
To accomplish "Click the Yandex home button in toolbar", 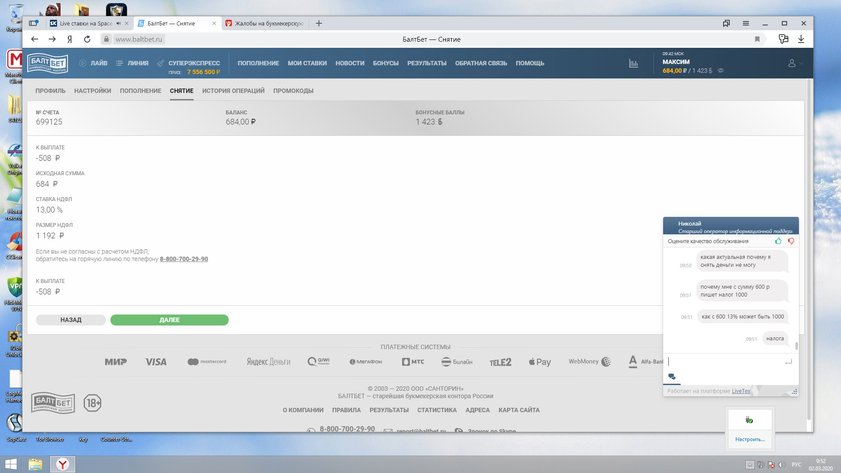I will pos(69,39).
